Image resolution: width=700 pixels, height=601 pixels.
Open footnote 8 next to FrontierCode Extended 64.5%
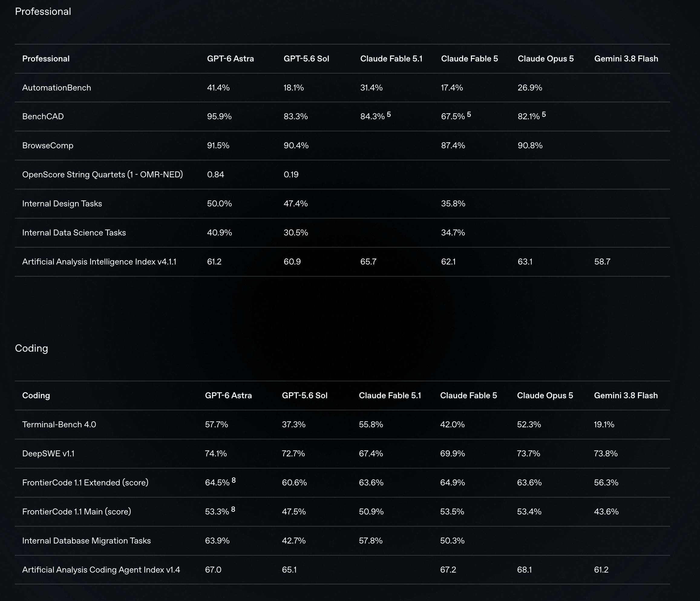(234, 480)
